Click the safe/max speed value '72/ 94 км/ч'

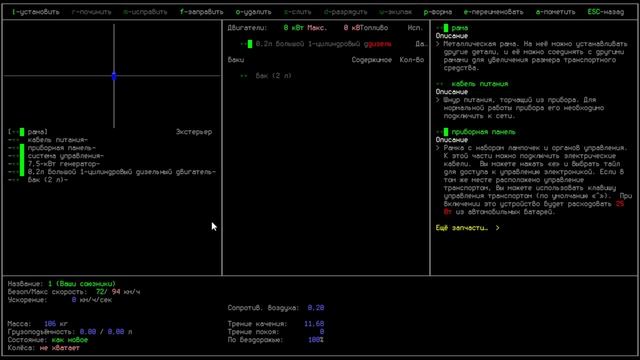pos(118,292)
